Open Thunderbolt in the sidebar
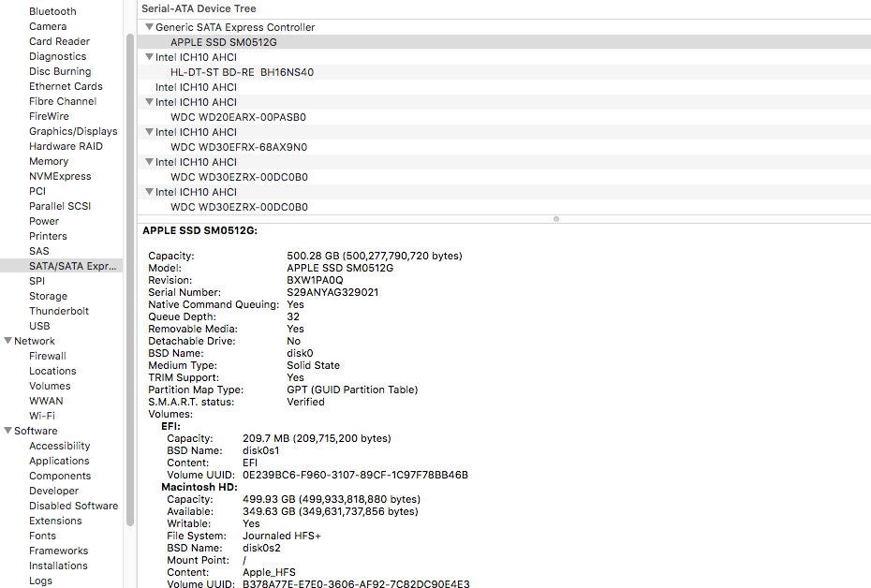 pos(59,311)
